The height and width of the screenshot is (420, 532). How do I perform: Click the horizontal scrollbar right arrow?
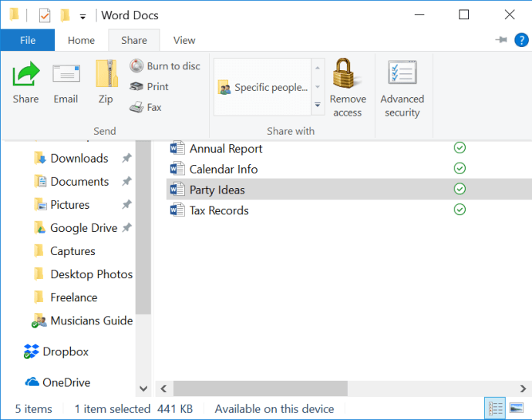[x=523, y=388]
